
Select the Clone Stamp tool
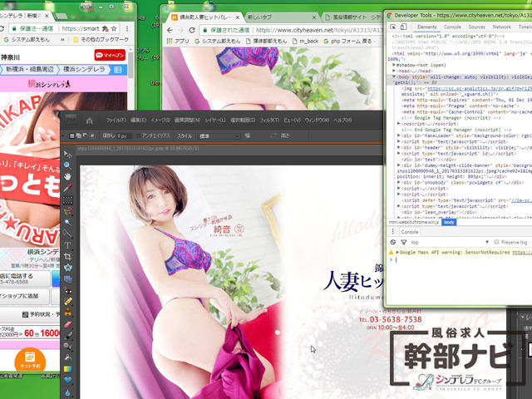click(68, 313)
